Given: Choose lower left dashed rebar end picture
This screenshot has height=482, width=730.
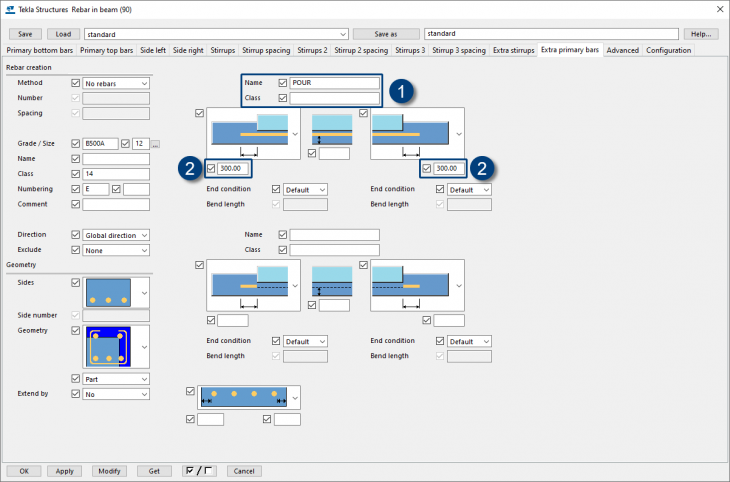Looking at the screenshot, I should 250,285.
